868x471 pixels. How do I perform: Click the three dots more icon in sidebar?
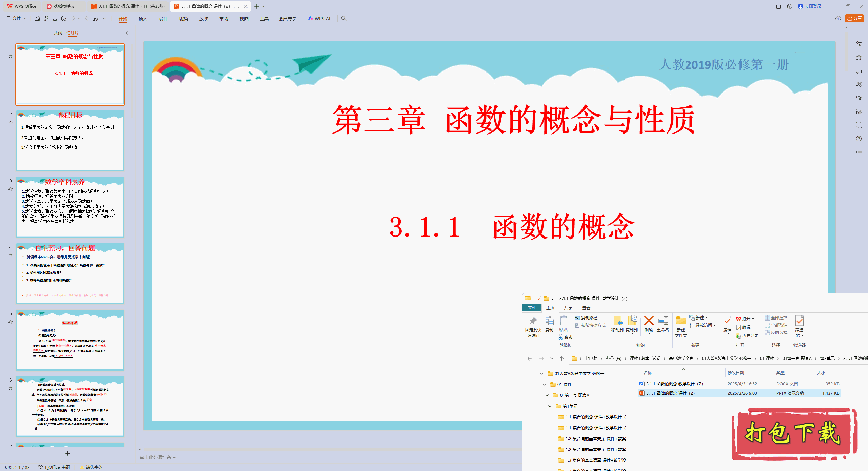point(859,152)
